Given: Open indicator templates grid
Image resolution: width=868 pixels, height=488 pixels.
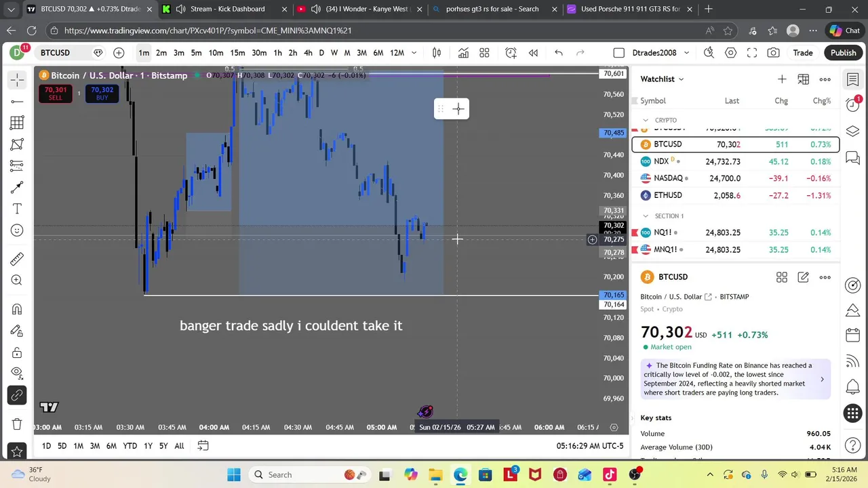Looking at the screenshot, I should pos(484,53).
